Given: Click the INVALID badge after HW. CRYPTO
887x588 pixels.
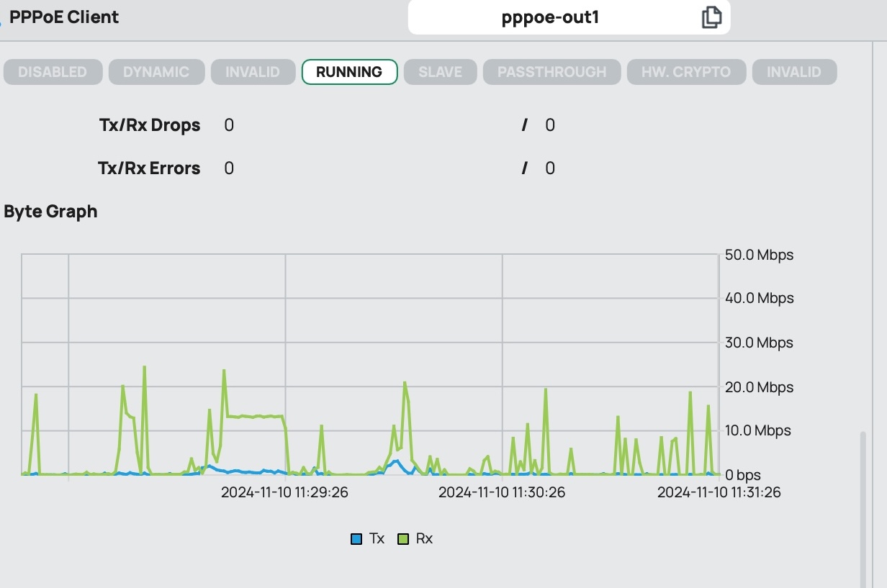Looking at the screenshot, I should 793,72.
